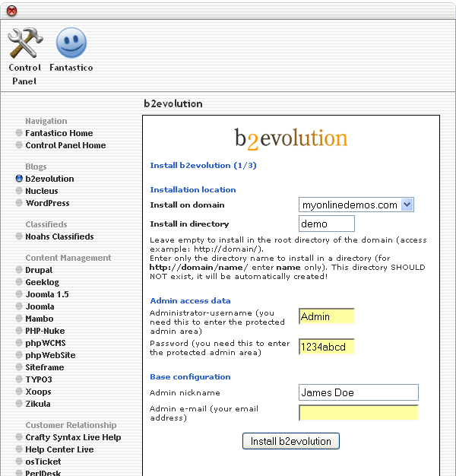Open the Mambo installer
The width and height of the screenshot is (456, 476).
click(x=40, y=319)
